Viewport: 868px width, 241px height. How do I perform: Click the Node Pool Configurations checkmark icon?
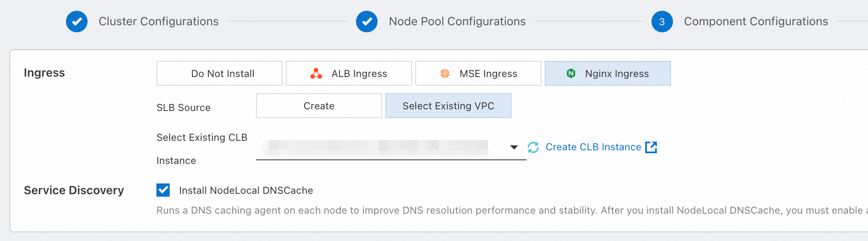click(367, 22)
